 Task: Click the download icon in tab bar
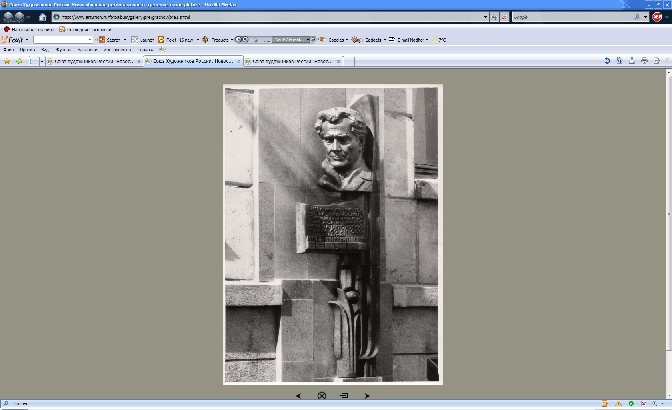[632, 61]
